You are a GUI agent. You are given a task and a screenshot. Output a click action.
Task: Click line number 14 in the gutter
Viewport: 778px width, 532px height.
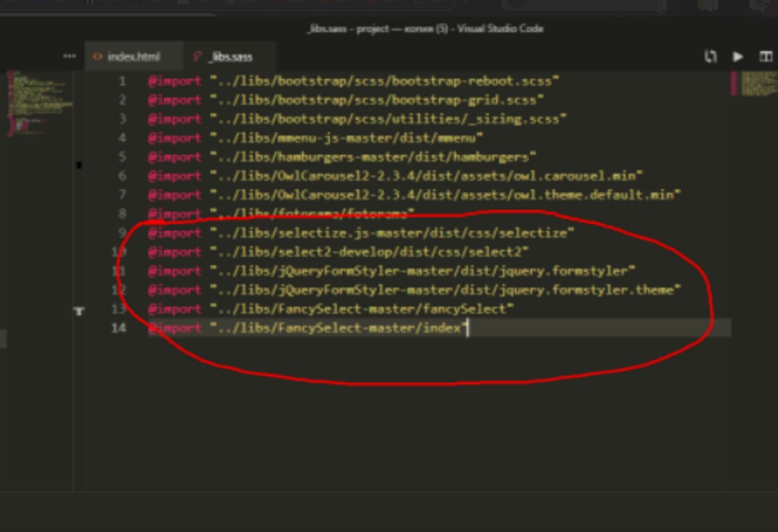coord(118,327)
